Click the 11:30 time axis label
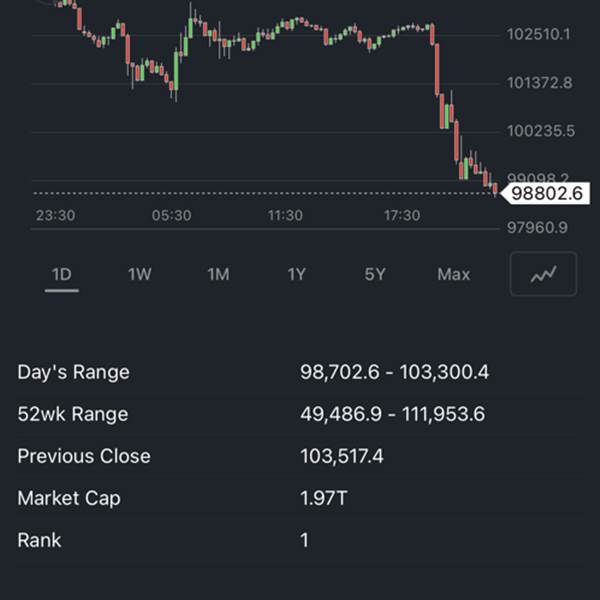 285,215
